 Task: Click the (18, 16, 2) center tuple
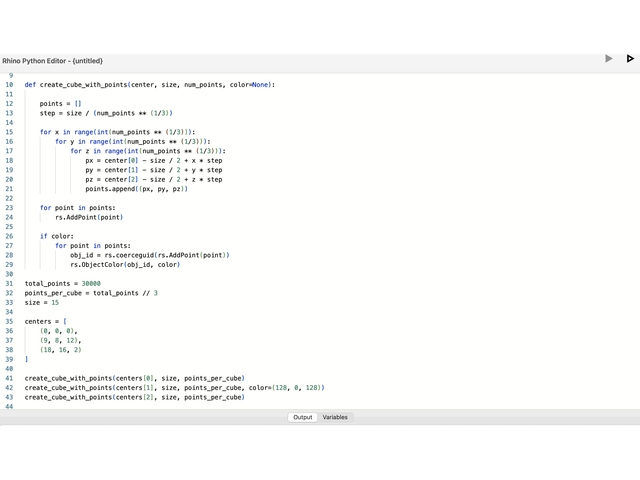pos(60,350)
